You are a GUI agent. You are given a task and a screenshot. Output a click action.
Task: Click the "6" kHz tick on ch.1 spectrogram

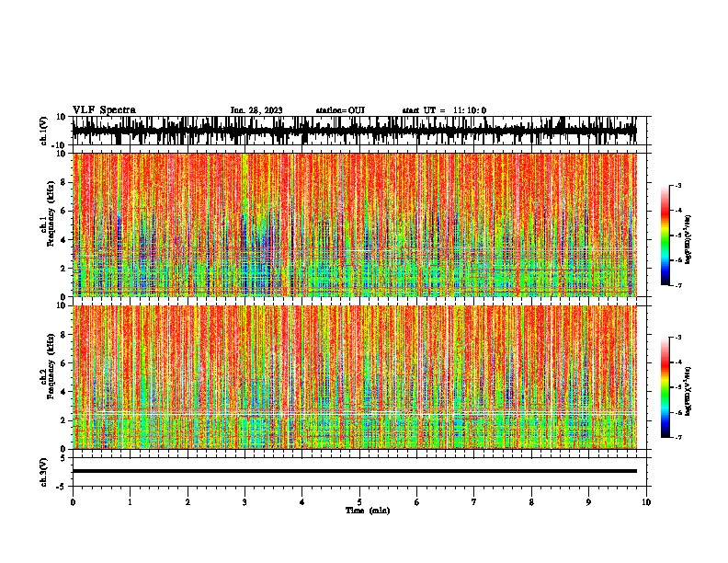64,211
